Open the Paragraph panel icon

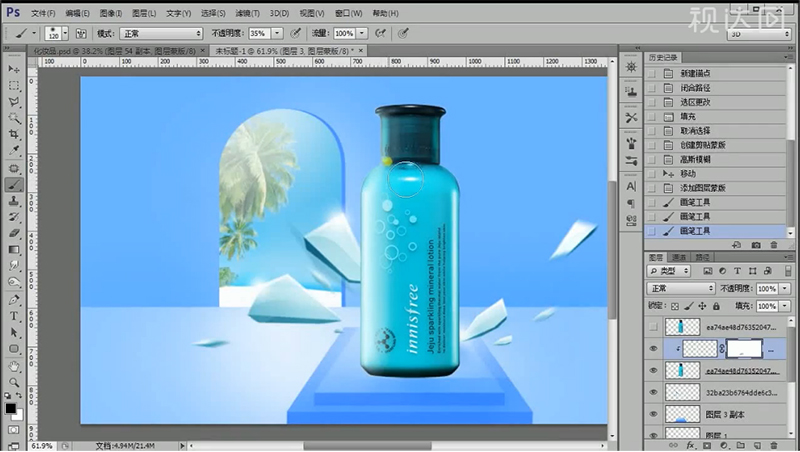point(631,204)
